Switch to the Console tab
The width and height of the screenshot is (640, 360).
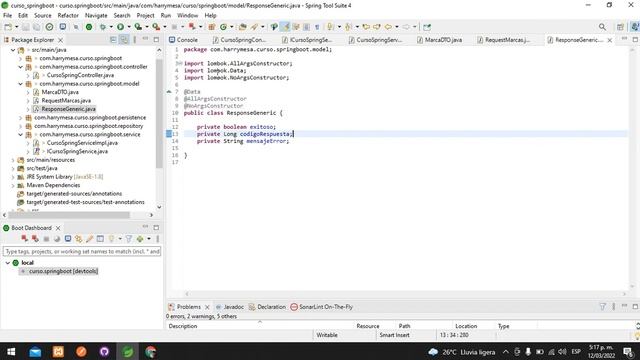point(183,40)
